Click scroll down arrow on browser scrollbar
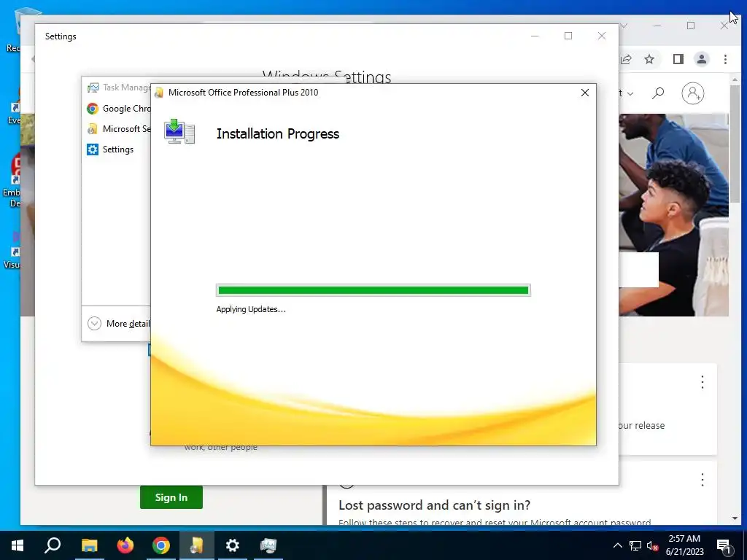747x560 pixels. click(735, 518)
